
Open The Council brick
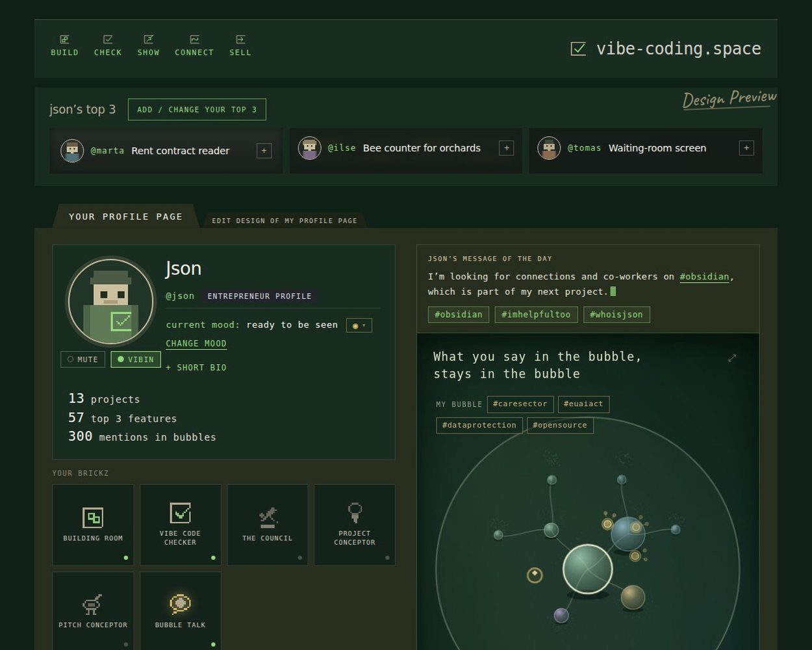pos(268,525)
